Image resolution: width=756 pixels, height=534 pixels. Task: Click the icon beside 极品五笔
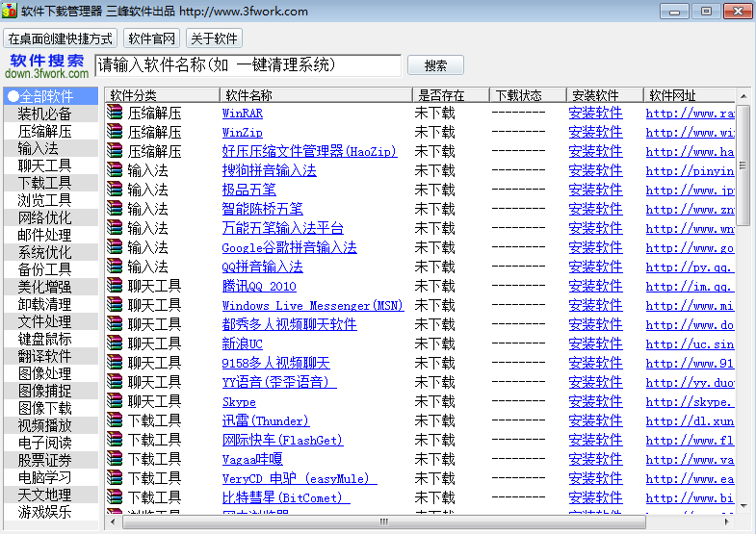click(x=115, y=190)
